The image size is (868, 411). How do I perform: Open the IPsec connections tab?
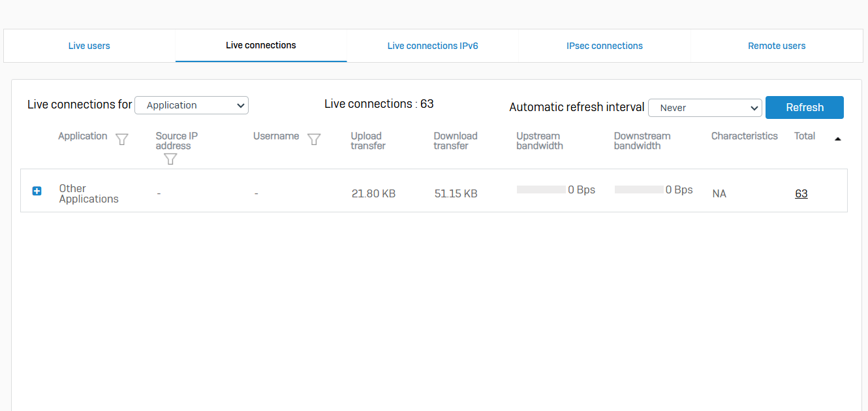(604, 46)
